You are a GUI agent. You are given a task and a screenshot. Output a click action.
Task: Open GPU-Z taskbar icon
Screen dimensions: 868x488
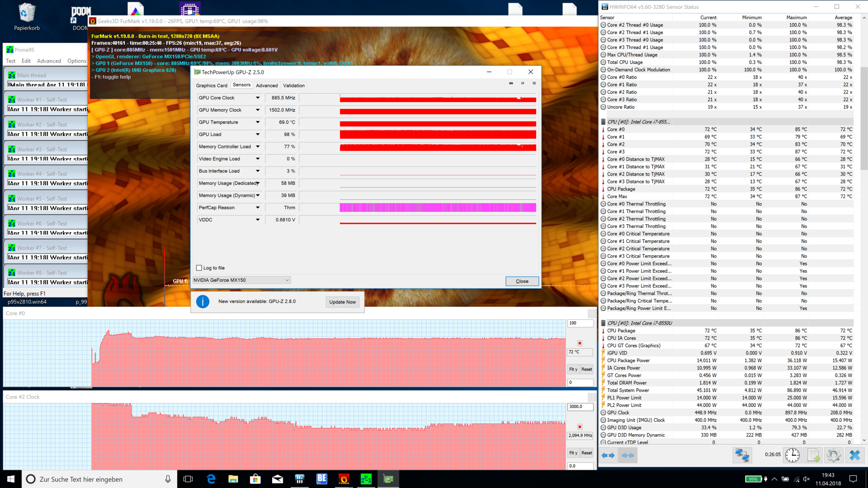click(388, 479)
